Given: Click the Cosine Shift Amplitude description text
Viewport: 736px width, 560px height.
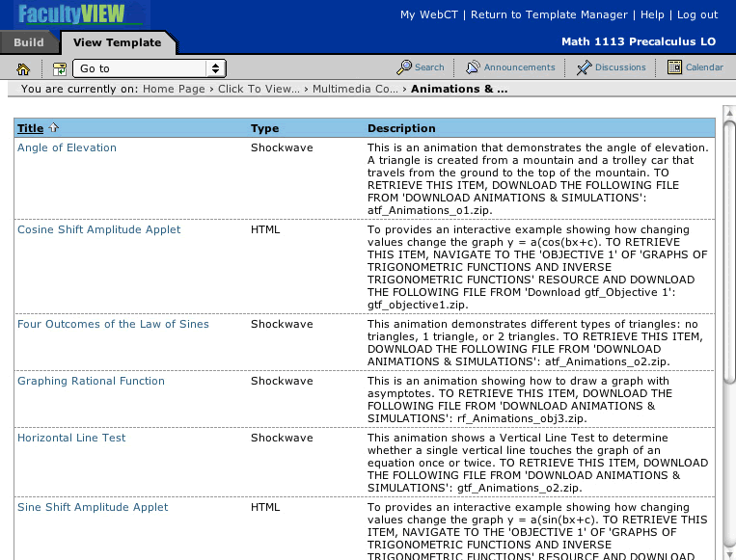Looking at the screenshot, I should [x=537, y=267].
